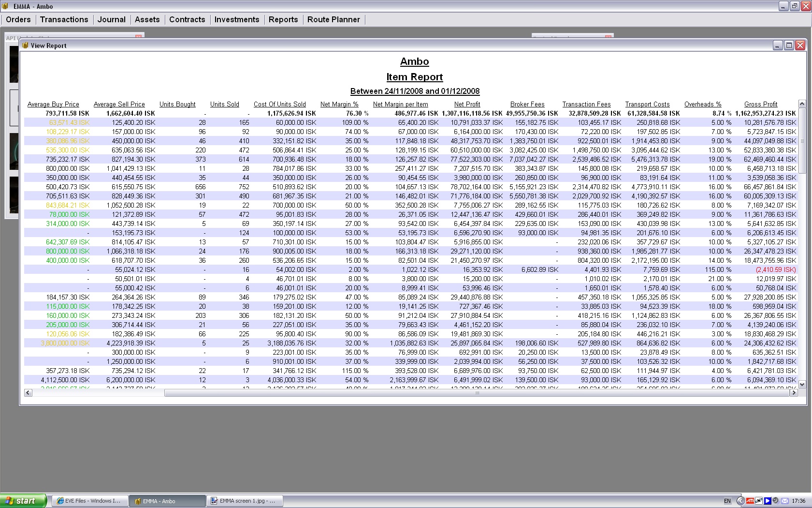Image resolution: width=812 pixels, height=508 pixels.
Task: Click the Ambo report title
Action: (415, 61)
